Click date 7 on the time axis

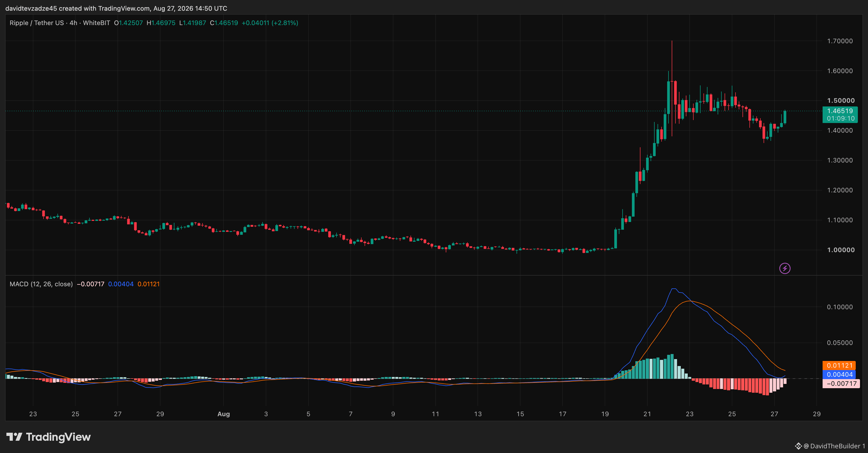pyautogui.click(x=351, y=414)
